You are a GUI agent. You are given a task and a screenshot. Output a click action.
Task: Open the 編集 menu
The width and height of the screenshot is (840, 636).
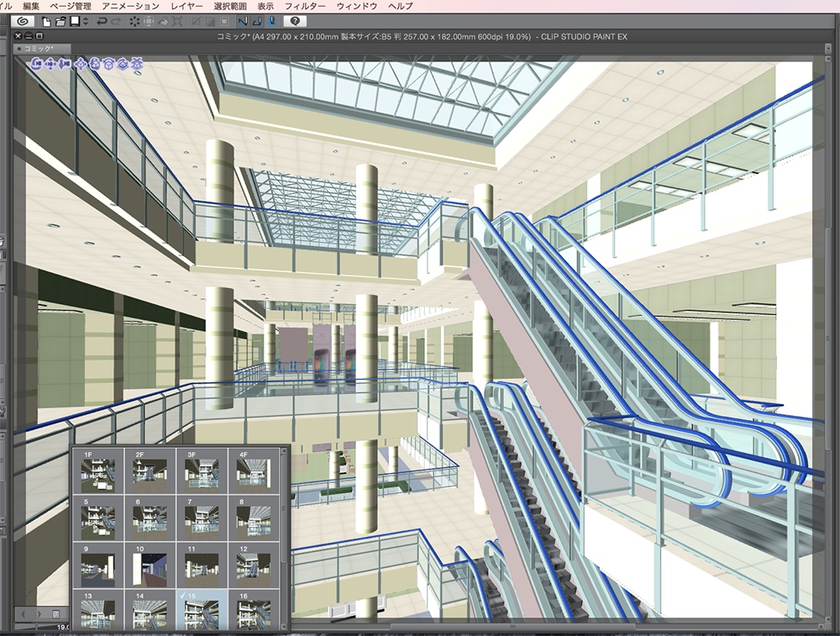(x=31, y=6)
